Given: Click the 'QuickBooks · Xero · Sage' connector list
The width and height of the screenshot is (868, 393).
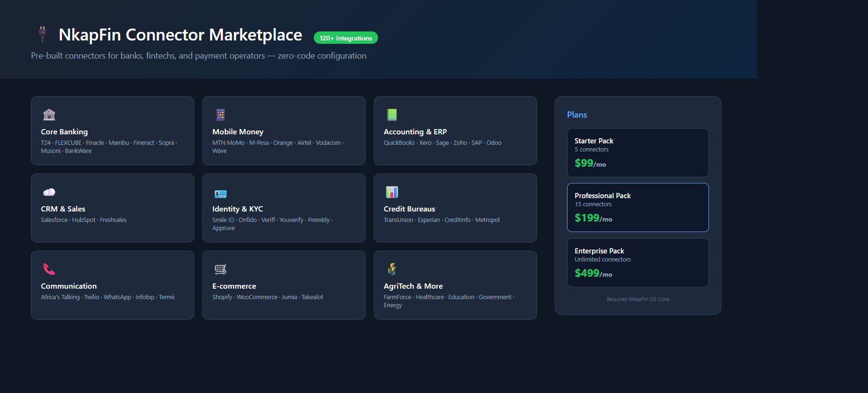Looking at the screenshot, I should coord(442,143).
